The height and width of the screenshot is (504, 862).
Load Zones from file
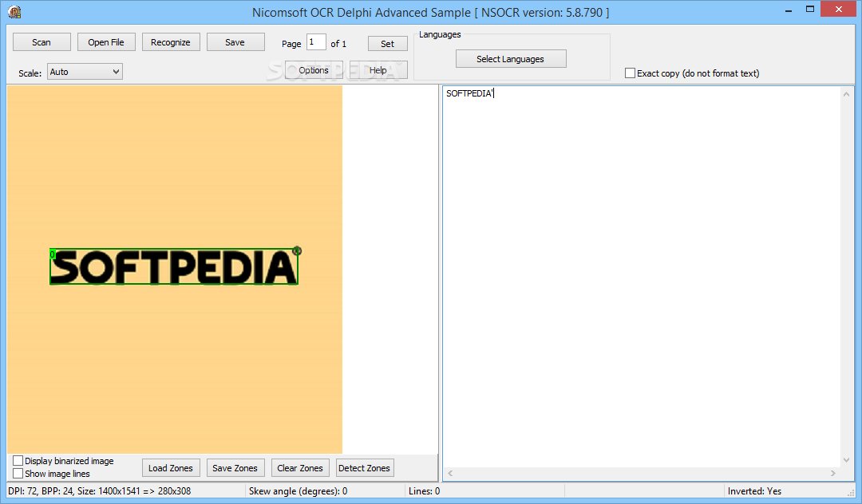tap(171, 468)
